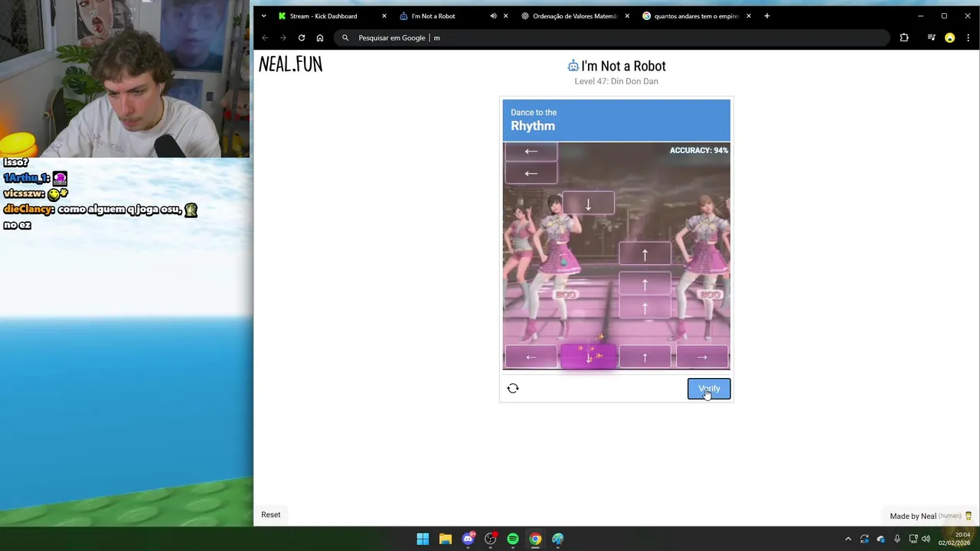Select the I'm Not a Robot tab
Screen dimensions: 980x551
433,16
